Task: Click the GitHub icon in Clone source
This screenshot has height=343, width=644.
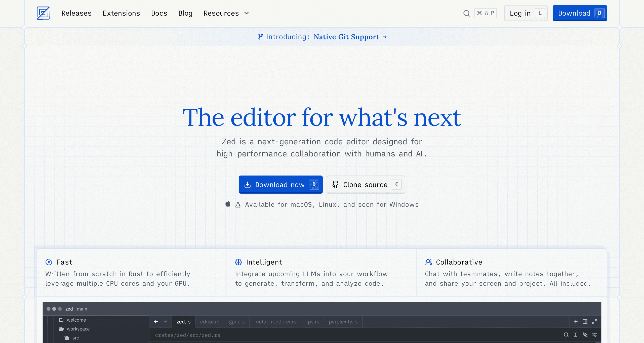Action: [335, 185]
